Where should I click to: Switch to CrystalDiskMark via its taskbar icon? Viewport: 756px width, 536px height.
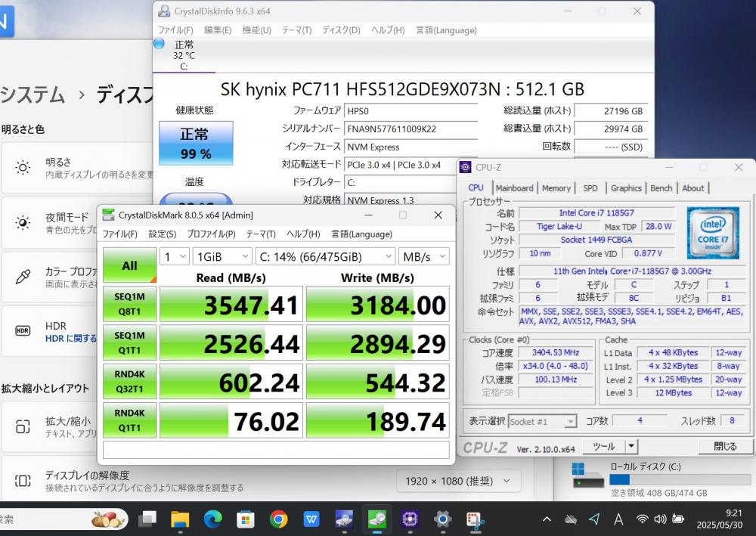377,519
